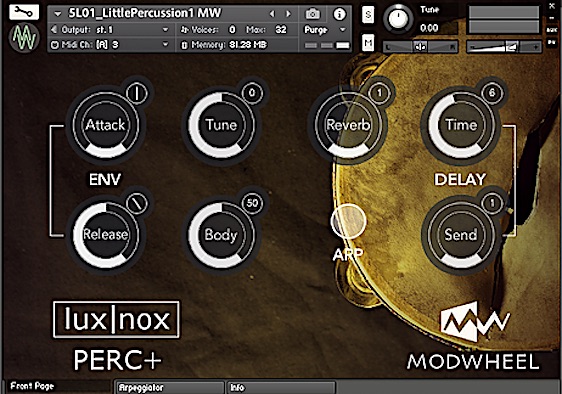Click the Tune knob in the main panel

[221, 125]
